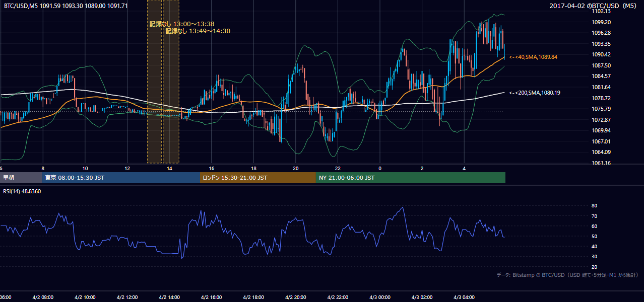The image size is (644, 302).
Task: Select the 4/3 04:00 date axis label
Action: 465,297
